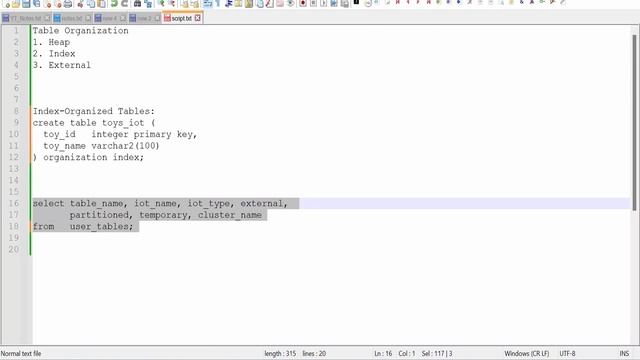Viewport: 640px width, 360px height.
Task: Close the new 4 tab
Action: [x=123, y=18]
